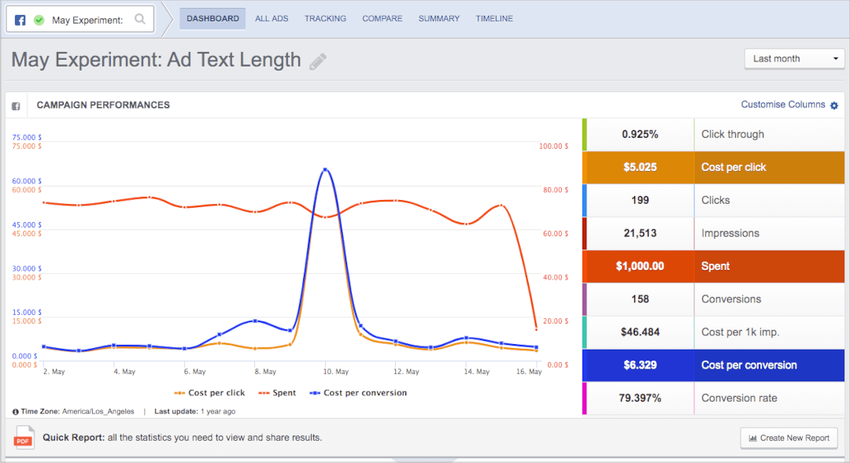This screenshot has width=850, height=463.
Task: Switch to the Timeline tab
Action: coord(494,18)
